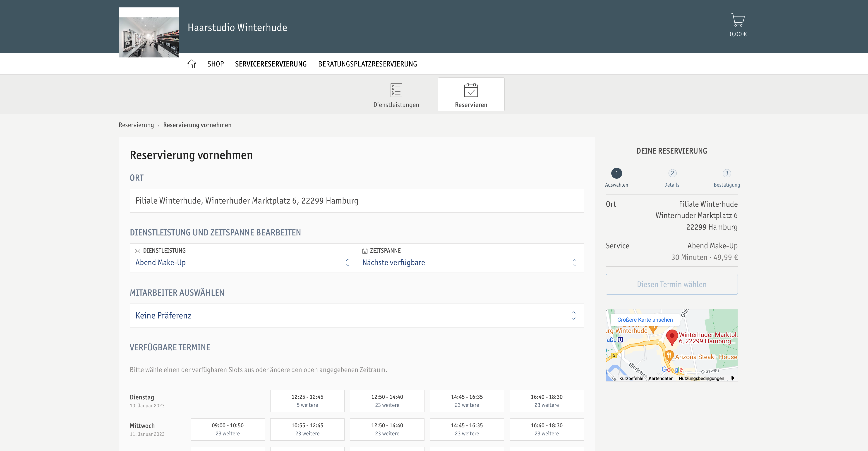
Task: Click the Haarstudio Winterhude title text
Action: [237, 27]
